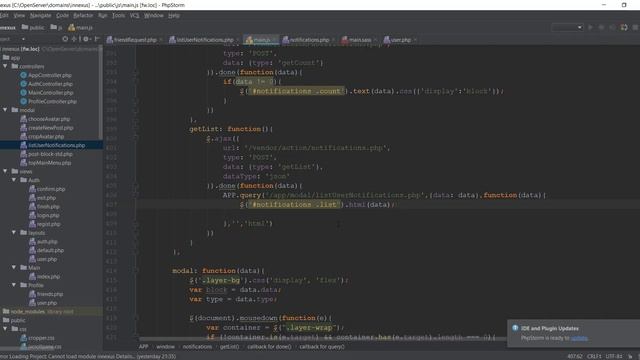The width and height of the screenshot is (640, 360).
Task: Click the CRLF line separator in status bar
Action: pos(594,356)
